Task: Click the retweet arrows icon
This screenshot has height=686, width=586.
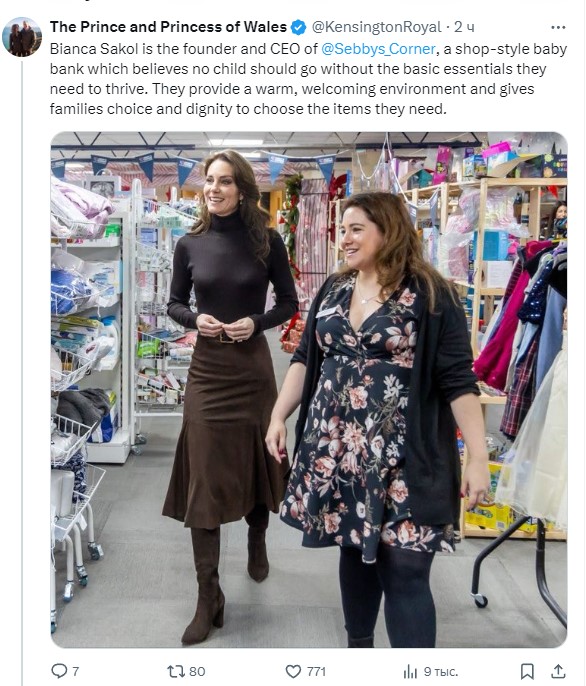Action: click(176, 671)
